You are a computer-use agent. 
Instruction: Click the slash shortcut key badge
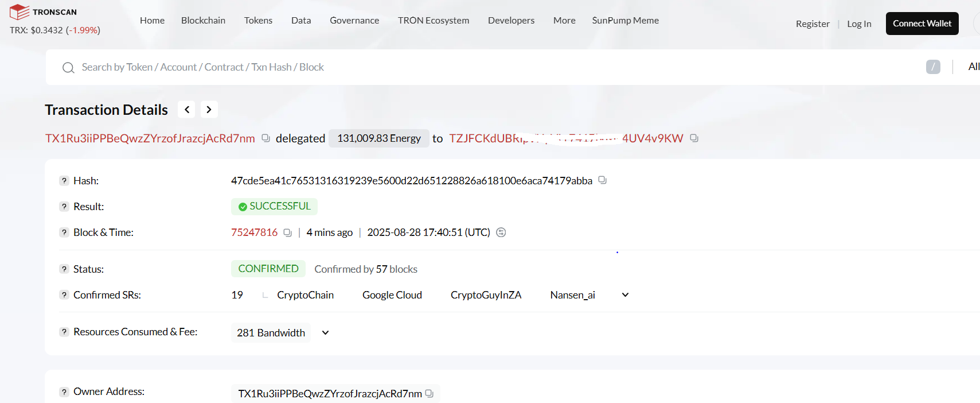[933, 67]
